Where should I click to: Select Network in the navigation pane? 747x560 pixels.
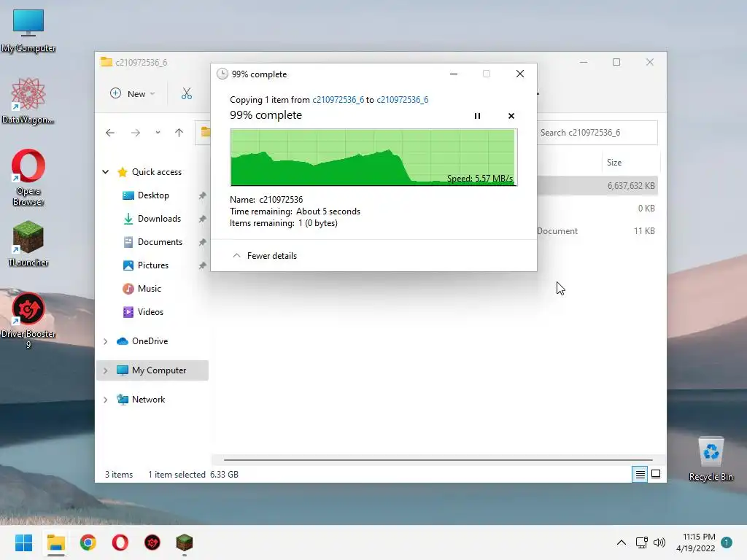coord(148,400)
